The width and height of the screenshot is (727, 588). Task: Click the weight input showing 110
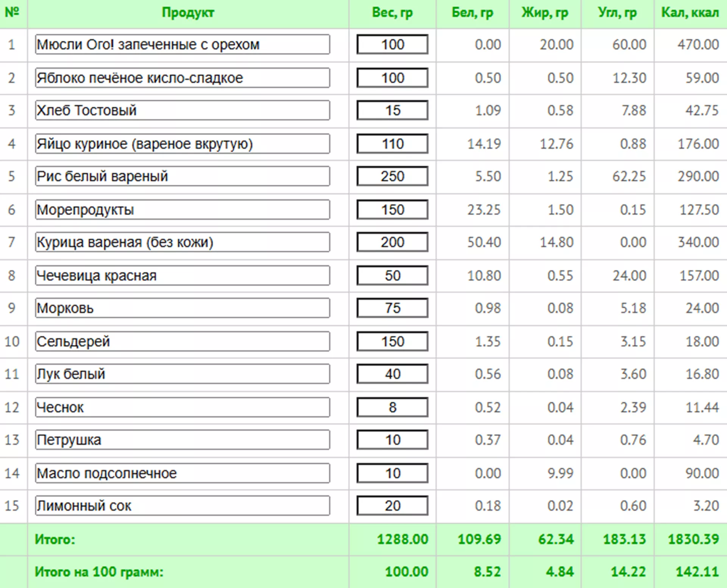click(392, 144)
